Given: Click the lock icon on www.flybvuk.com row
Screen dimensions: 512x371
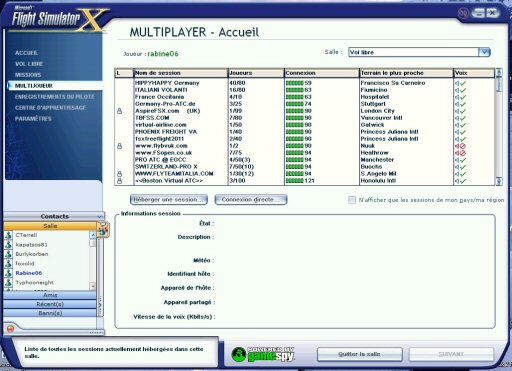Looking at the screenshot, I should [119, 146].
